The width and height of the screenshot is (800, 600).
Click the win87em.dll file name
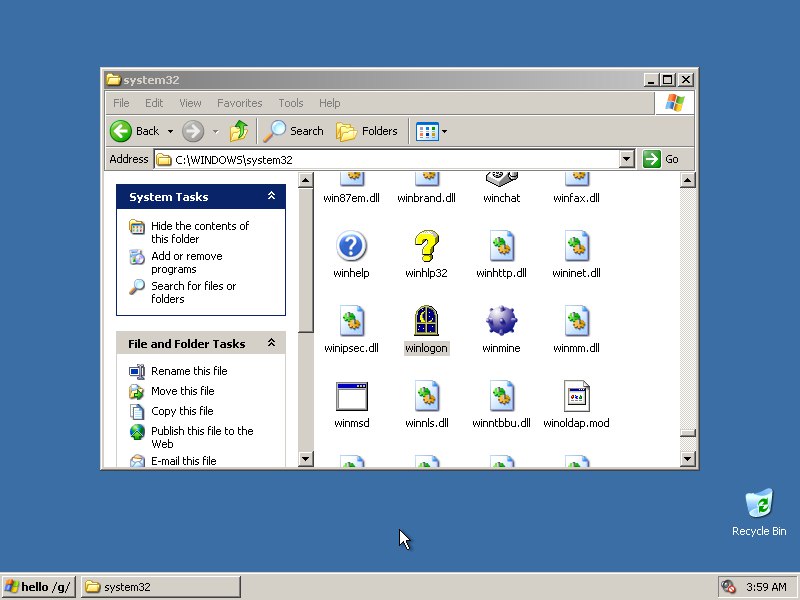(351, 198)
